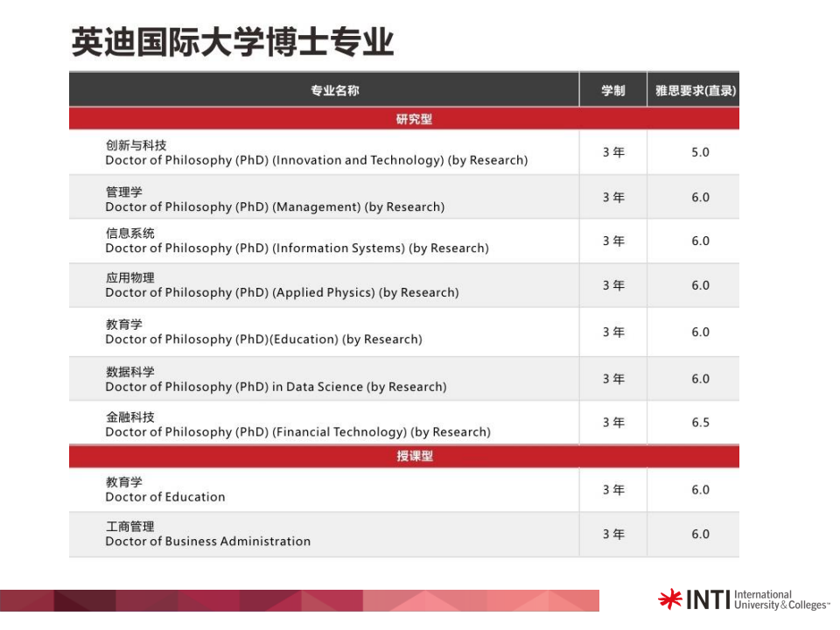Click the page title 英迪国际大学博士专业
This screenshot has height=630, width=840.
coord(233,42)
